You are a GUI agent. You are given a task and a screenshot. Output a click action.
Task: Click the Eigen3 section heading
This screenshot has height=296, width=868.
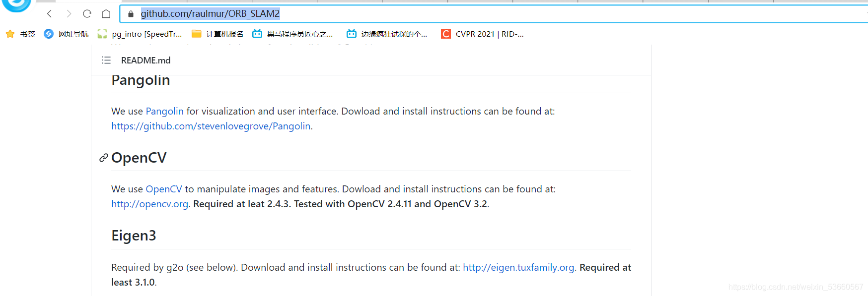134,236
